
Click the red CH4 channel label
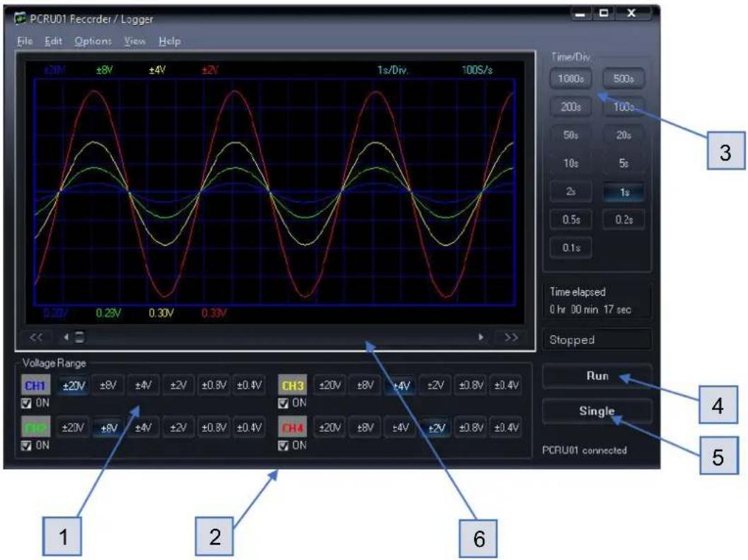[x=292, y=428]
